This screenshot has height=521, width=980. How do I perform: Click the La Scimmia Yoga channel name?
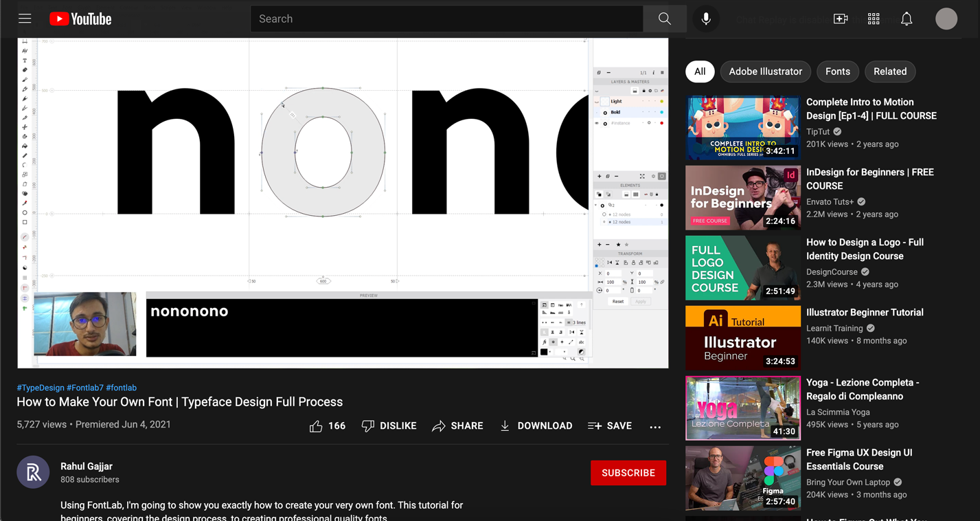[838, 412]
